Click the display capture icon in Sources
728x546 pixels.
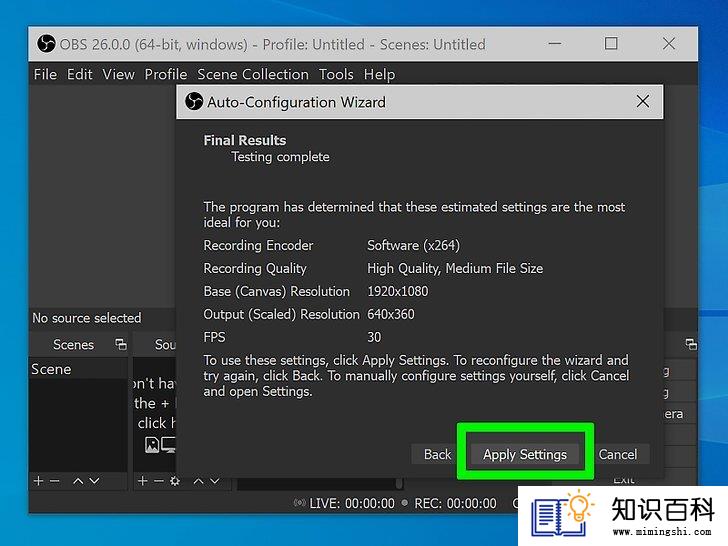pyautogui.click(x=168, y=445)
